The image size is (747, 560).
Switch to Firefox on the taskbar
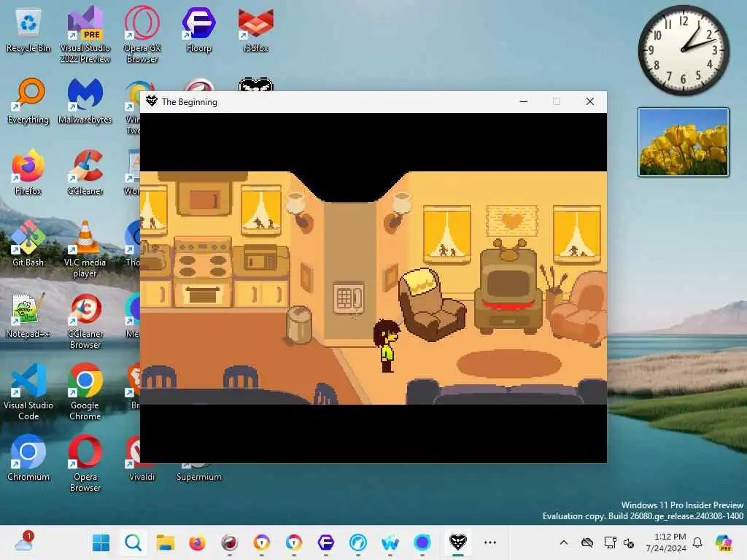197,542
